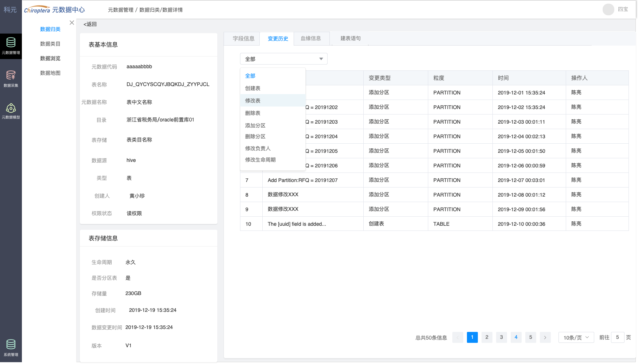Go to pagination page 1
638x364 pixels.
[x=472, y=337]
